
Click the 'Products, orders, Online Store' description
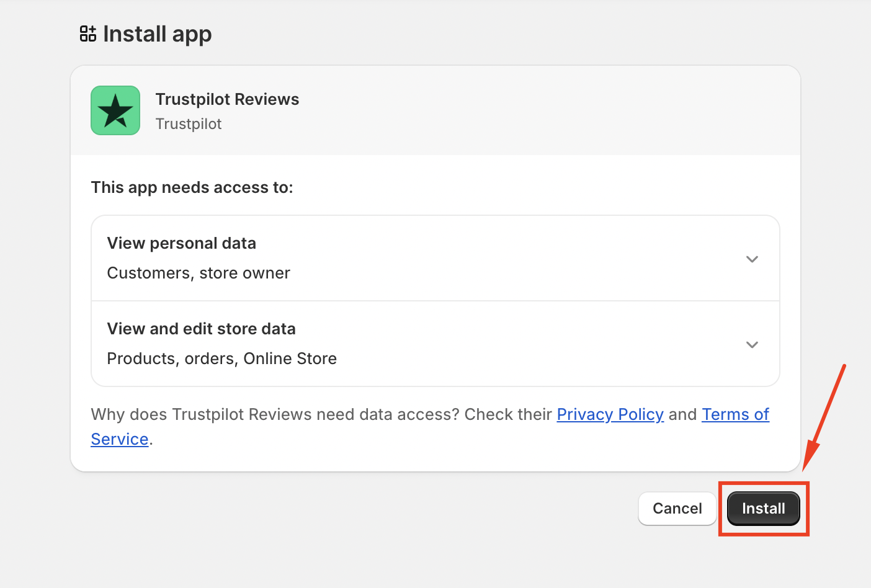tap(221, 359)
